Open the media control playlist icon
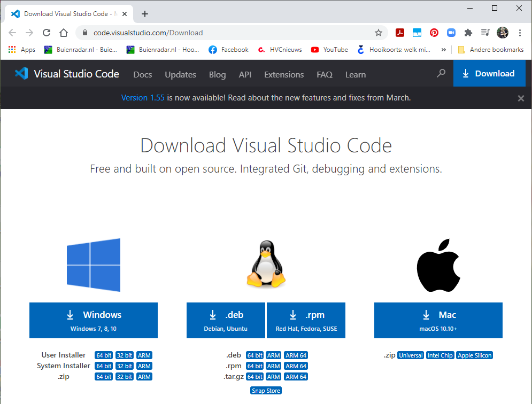The height and width of the screenshot is (404, 532). pos(485,33)
